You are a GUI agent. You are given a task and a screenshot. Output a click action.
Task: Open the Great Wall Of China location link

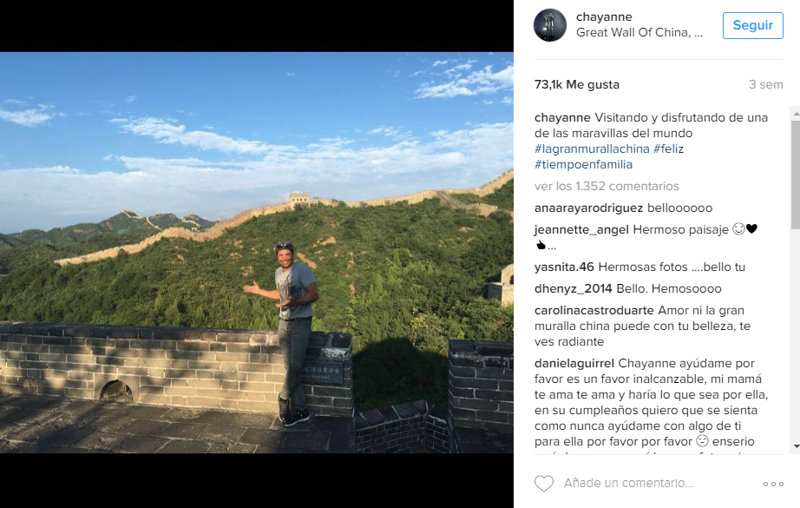pyautogui.click(x=639, y=33)
